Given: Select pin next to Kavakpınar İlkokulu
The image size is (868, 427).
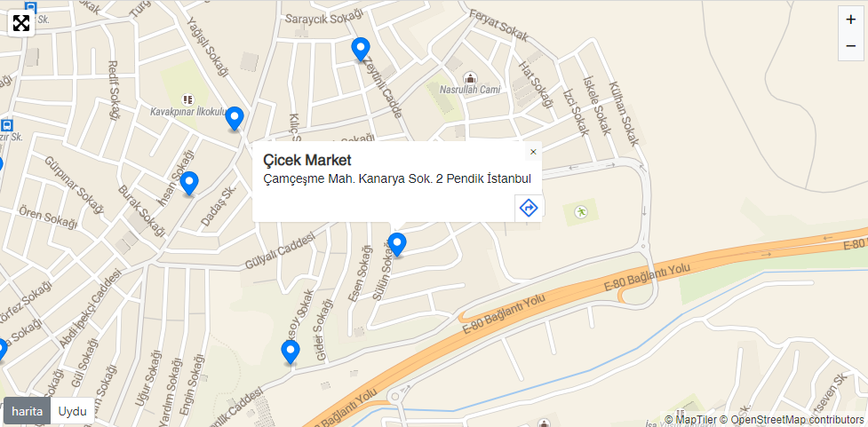Looking at the screenshot, I should coord(235,119).
